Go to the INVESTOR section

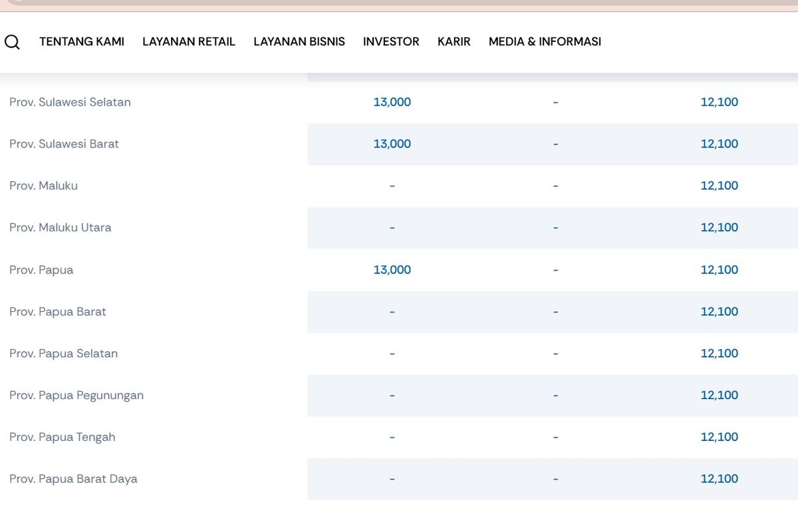(x=391, y=41)
